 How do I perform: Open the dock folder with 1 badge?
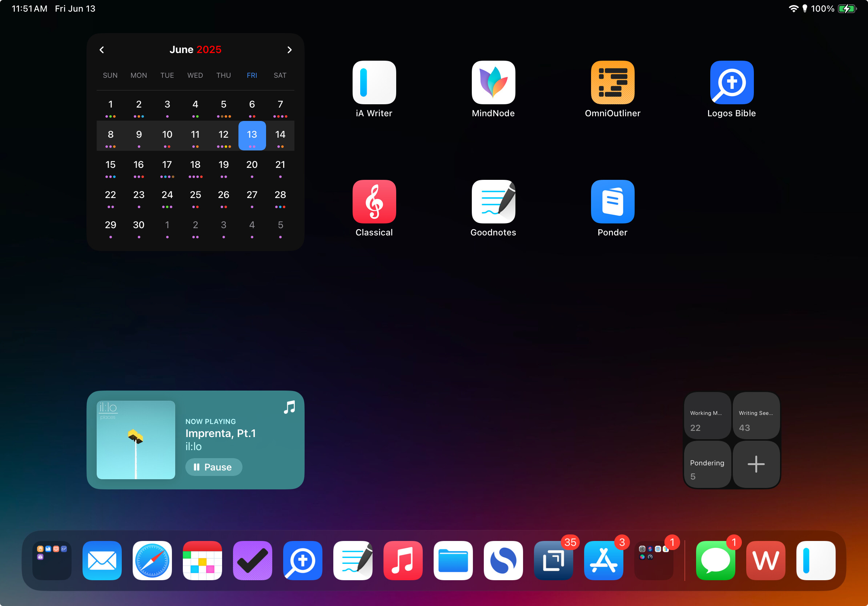coord(654,560)
